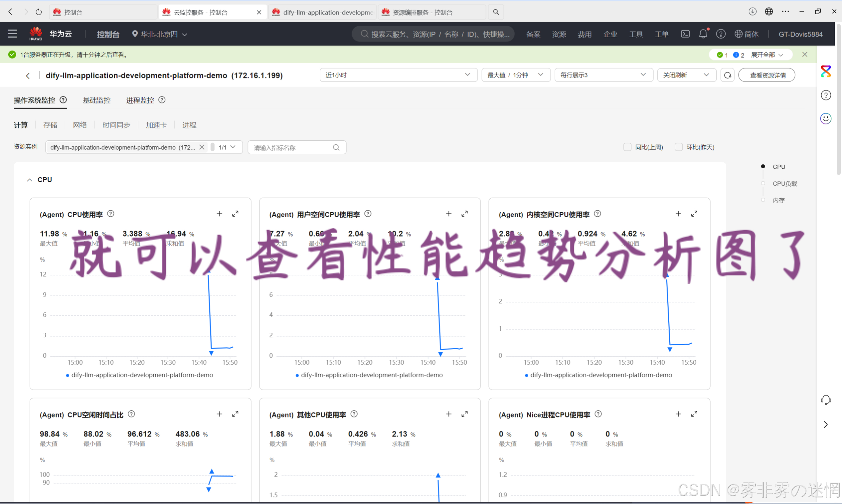Screen dimensions: 842x504
Task: Open the 每行展示3 layout dropdown
Action: click(603, 75)
